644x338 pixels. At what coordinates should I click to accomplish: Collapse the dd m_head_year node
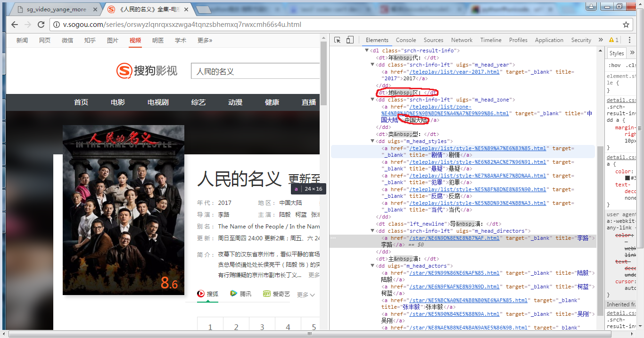(x=373, y=65)
